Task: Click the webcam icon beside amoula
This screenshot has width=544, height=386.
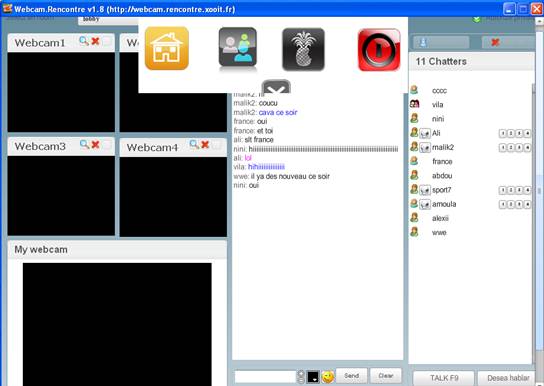Action: click(x=425, y=205)
